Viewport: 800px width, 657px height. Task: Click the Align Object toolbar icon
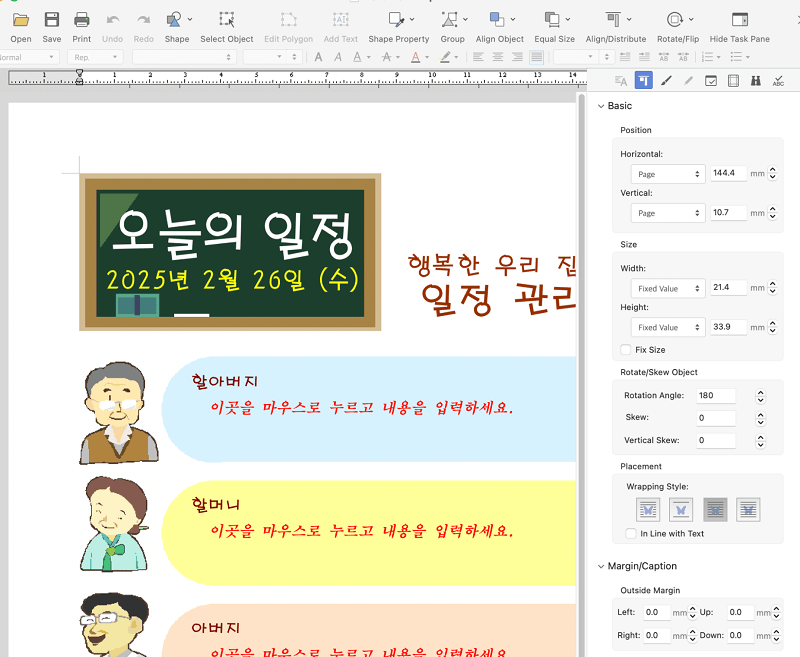point(499,20)
